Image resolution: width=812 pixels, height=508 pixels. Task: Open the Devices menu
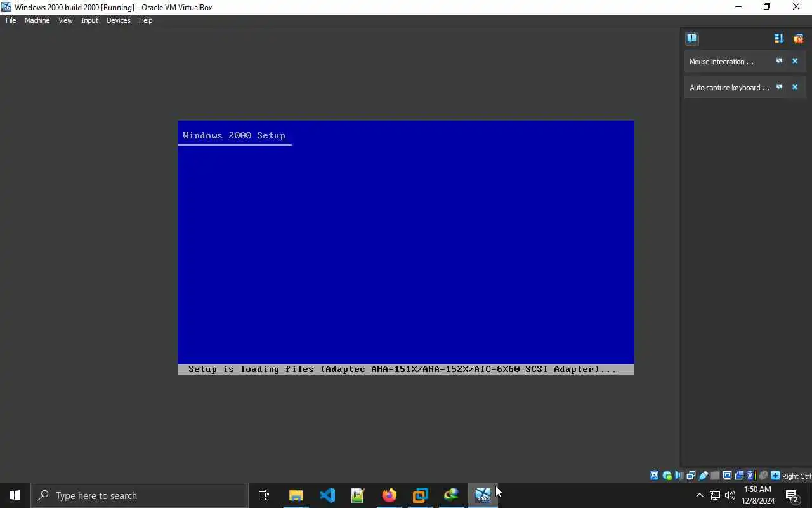(x=118, y=20)
